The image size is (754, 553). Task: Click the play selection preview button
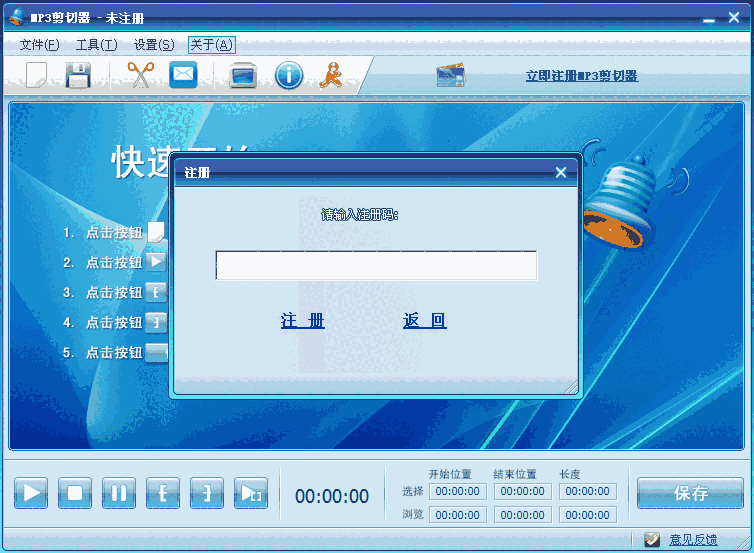click(x=251, y=493)
